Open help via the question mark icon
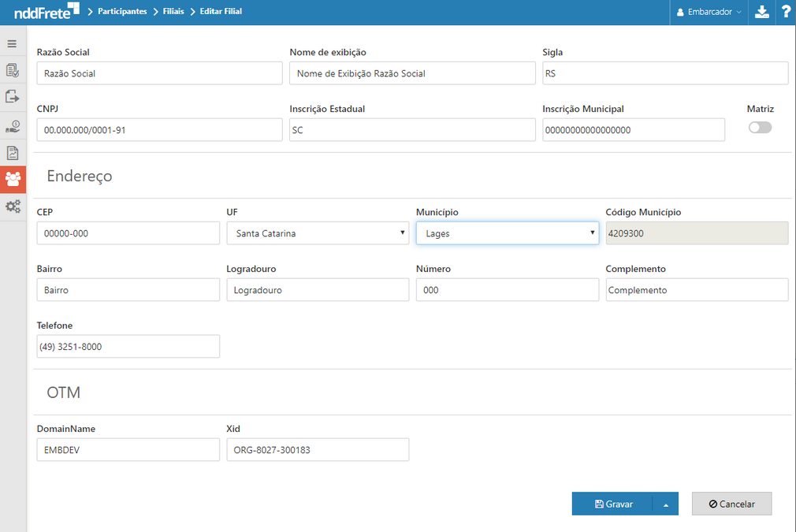Image resolution: width=796 pixels, height=532 pixels. click(785, 12)
